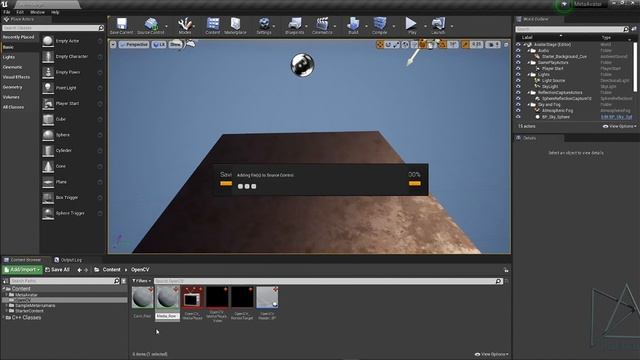
Task: Select Cylinder in Place Actors
Action: (72, 151)
